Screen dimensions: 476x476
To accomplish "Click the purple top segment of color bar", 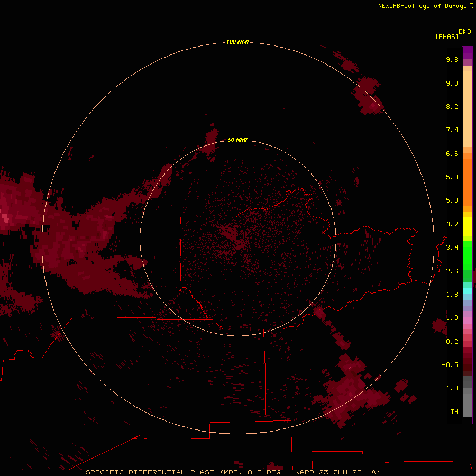I will (467, 53).
